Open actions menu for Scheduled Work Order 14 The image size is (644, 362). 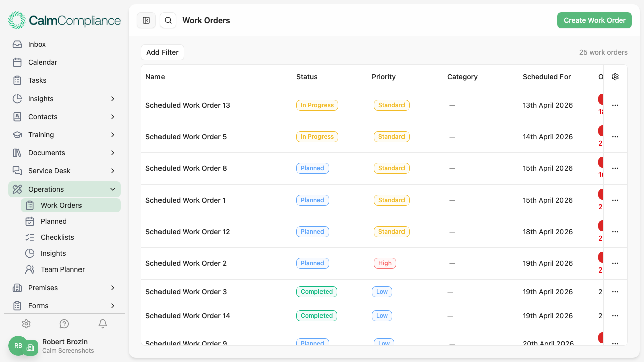pos(615,316)
